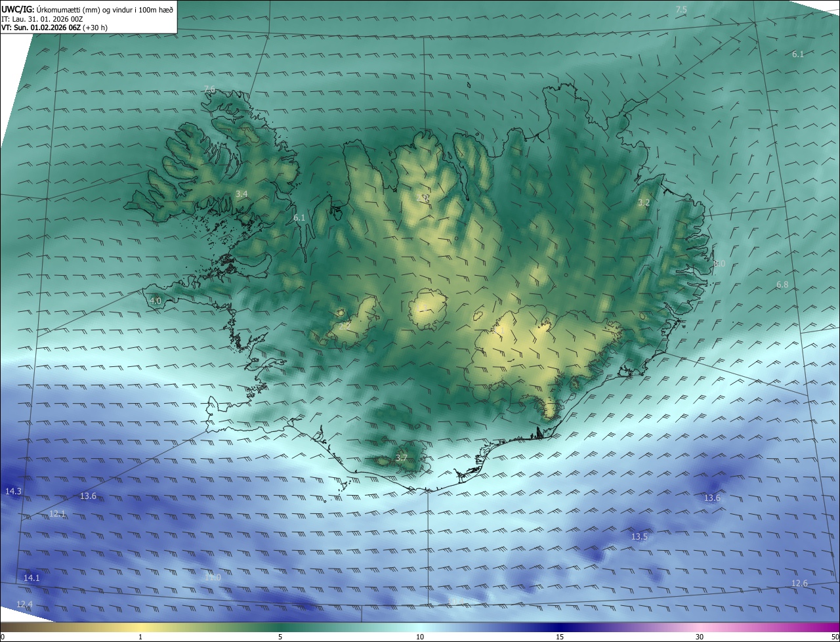Click the 'IT: Lau. 31. 01. 2026 00Z' line
Image resolution: width=840 pixels, height=642 pixels.
coord(42,19)
